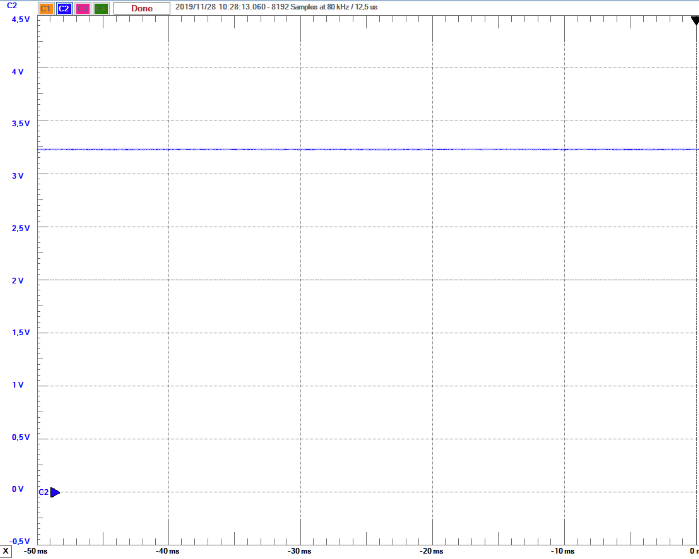699x559 pixels.
Task: Click the 0 V vertical axis label
Action: click(18, 489)
